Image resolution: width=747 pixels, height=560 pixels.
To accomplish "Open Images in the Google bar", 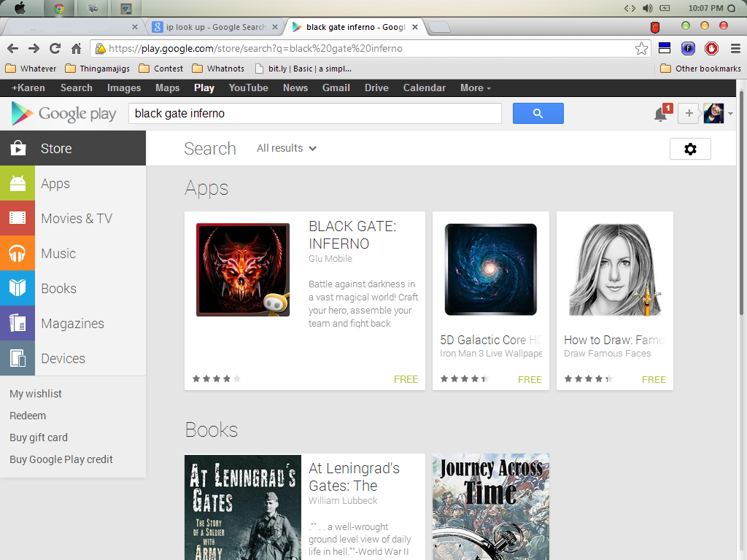I will coord(124,87).
